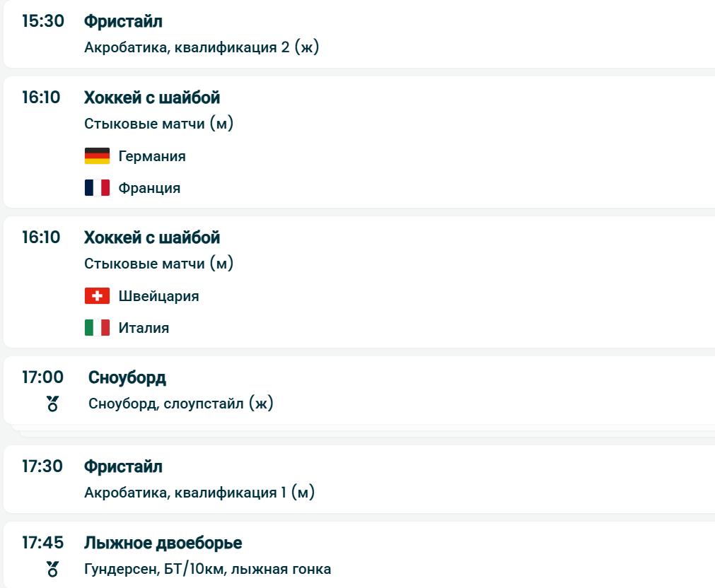
Task: Click the Swiss flag icon
Action: point(97,296)
